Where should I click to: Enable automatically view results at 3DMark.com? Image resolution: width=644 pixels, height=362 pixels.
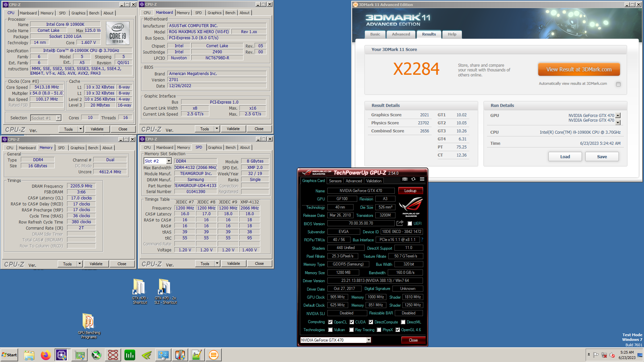tap(618, 84)
